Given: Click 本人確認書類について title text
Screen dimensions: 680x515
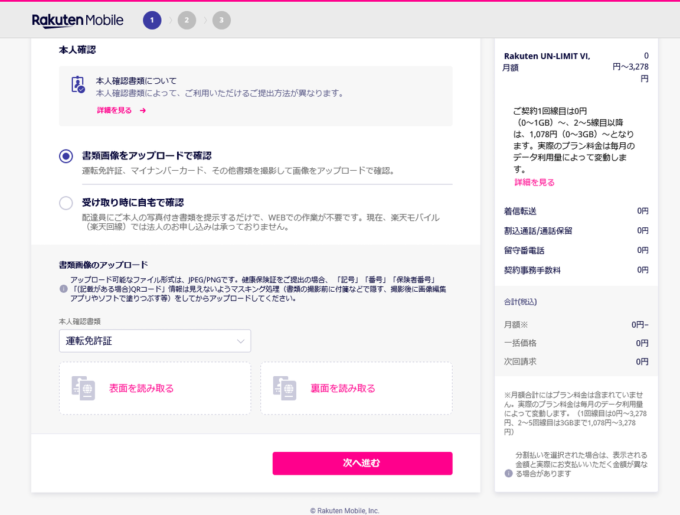Looking at the screenshot, I should coord(136,81).
